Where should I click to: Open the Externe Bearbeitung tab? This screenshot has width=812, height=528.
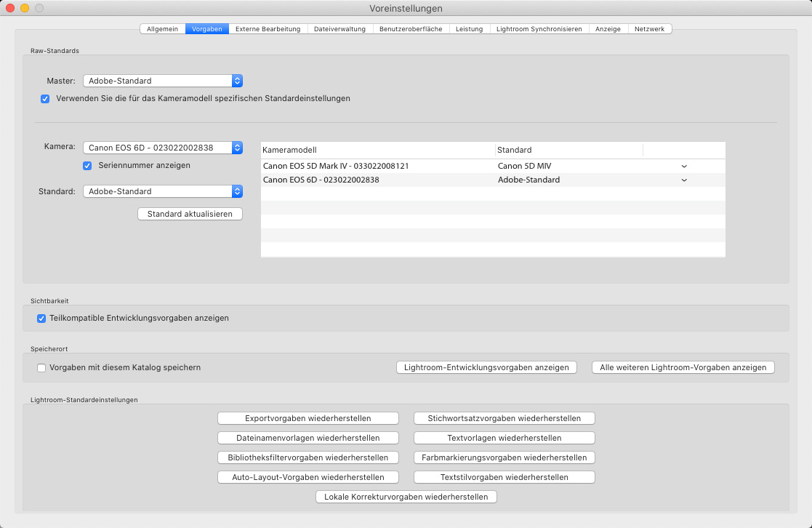268,29
